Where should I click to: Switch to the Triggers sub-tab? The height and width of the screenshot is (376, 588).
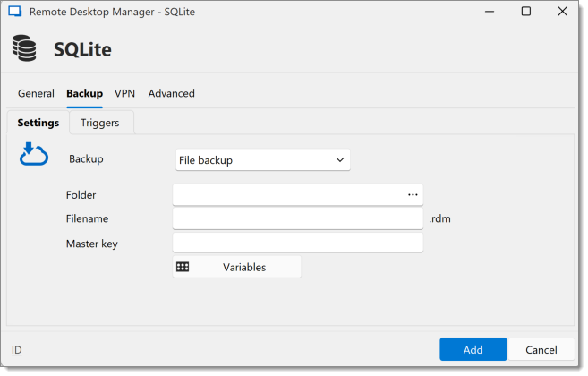point(99,123)
